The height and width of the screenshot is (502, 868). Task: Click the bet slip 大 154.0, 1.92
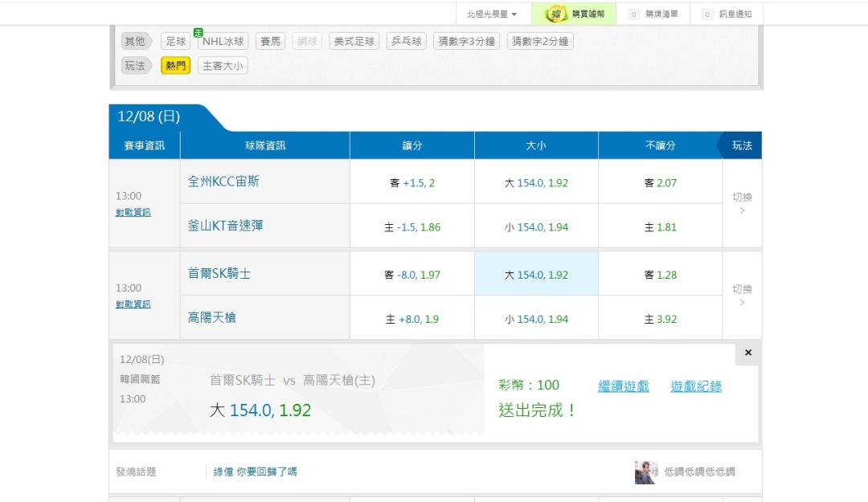(x=260, y=410)
